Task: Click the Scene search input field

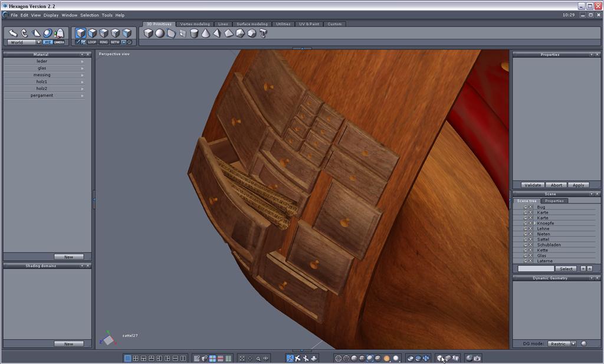Action: coord(536,268)
